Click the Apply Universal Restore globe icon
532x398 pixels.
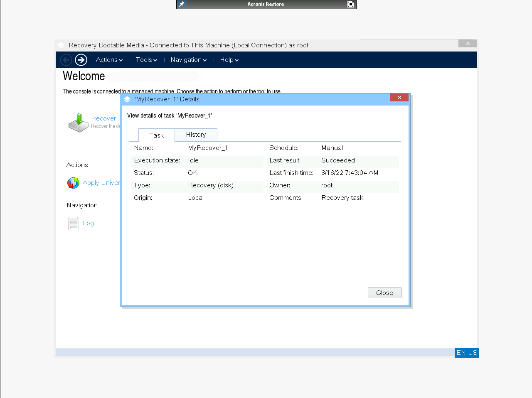[x=73, y=183]
